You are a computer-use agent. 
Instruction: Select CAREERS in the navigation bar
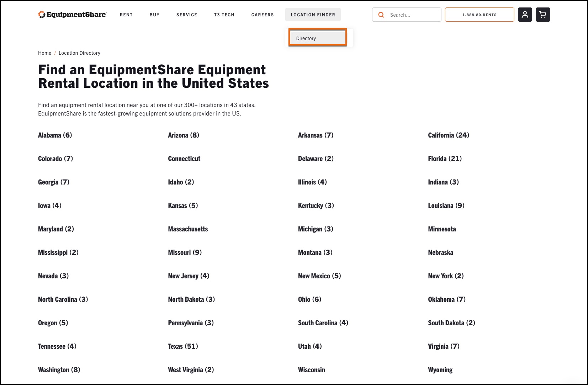point(263,15)
